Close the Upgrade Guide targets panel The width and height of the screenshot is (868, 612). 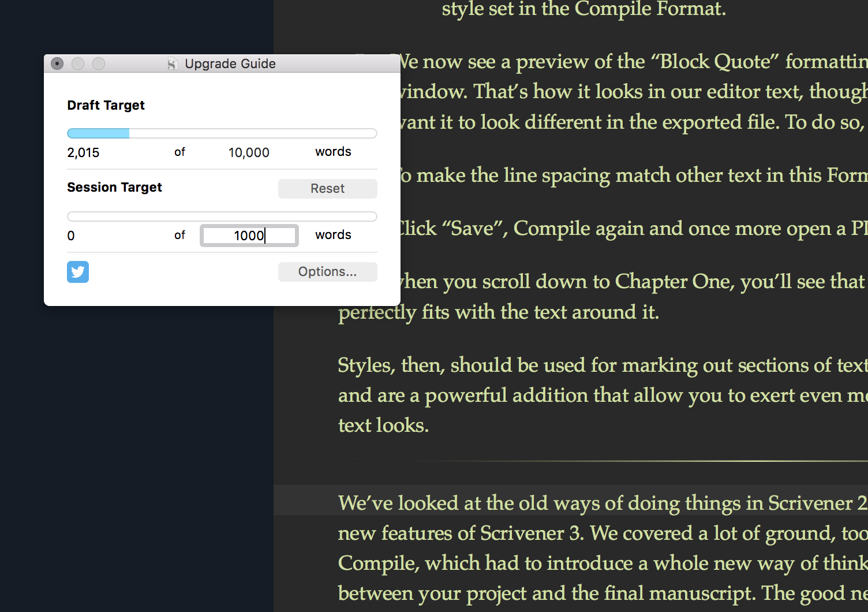tap(57, 64)
